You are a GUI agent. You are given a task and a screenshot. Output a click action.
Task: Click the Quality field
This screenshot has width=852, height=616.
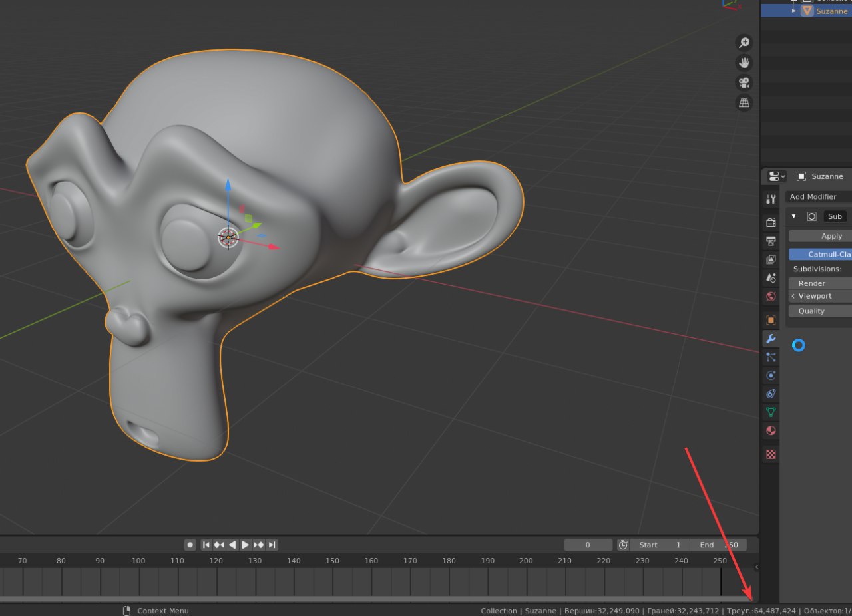[x=820, y=311]
